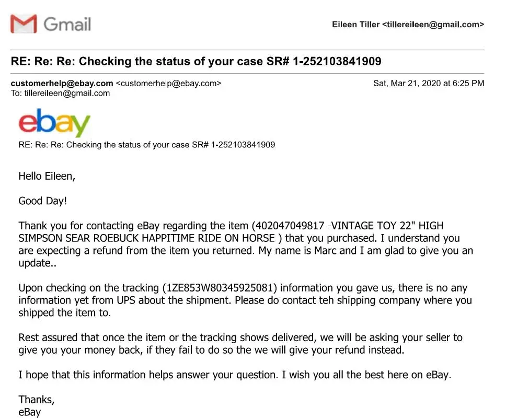Click the email subject heading in bold
506x420 pixels.
[196, 61]
